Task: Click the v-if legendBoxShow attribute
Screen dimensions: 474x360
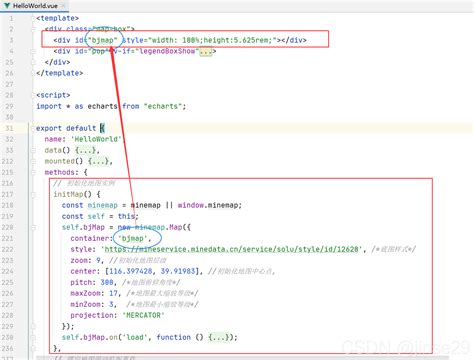Action: pos(156,51)
